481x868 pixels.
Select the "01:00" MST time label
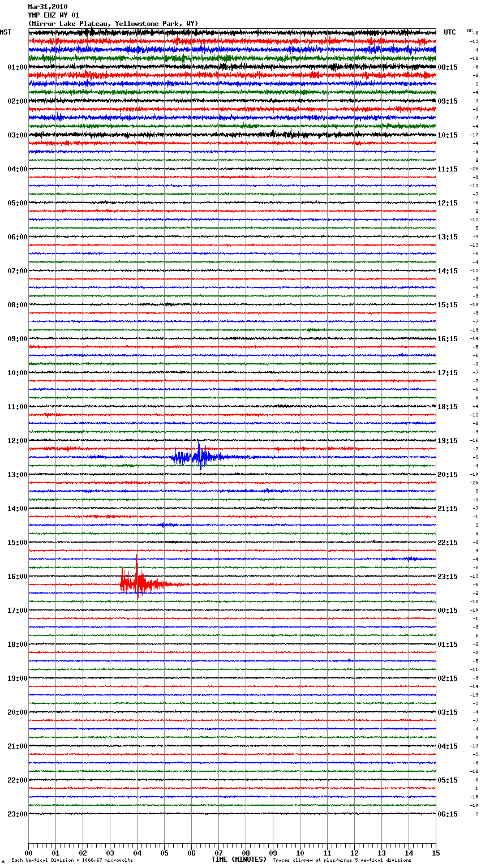[x=18, y=67]
